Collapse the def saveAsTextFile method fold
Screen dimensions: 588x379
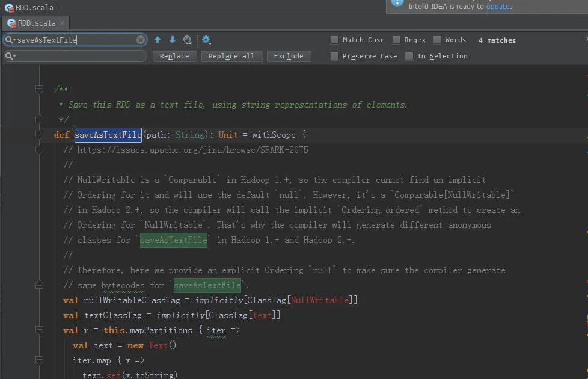[39, 134]
